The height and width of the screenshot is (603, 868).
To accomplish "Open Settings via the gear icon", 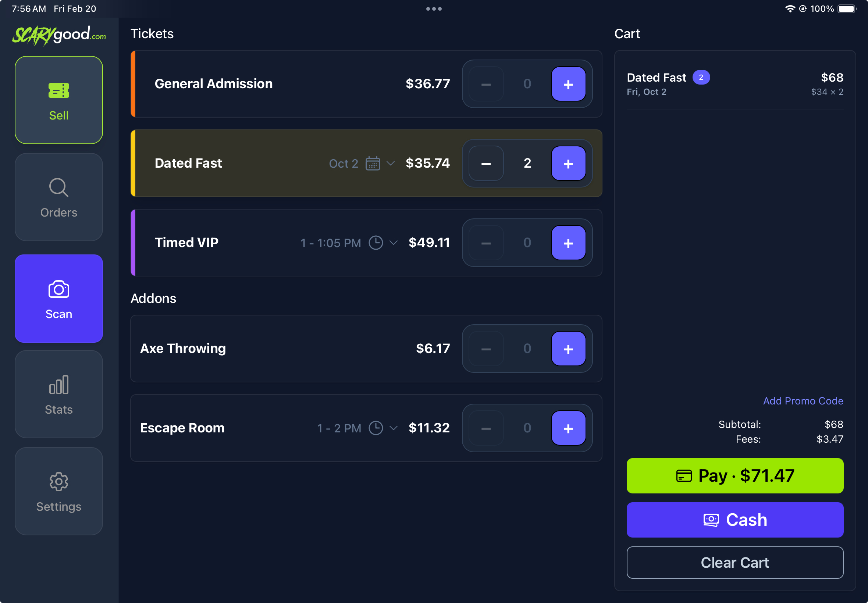I will tap(58, 481).
